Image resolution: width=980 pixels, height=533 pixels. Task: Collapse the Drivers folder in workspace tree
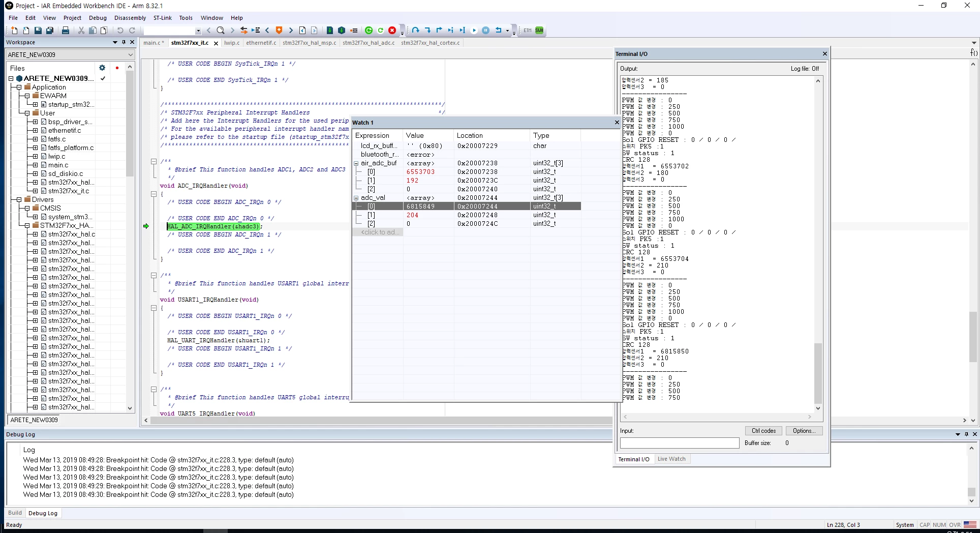pos(19,199)
